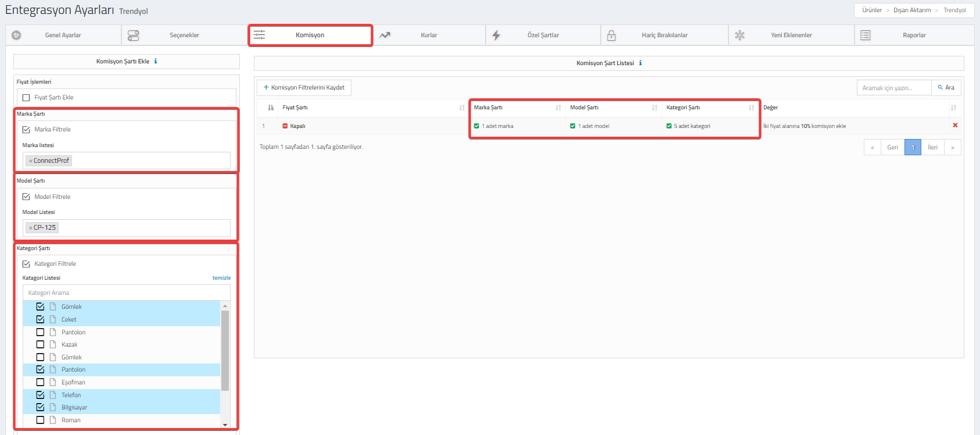Click the İleri pagination button
This screenshot has width=980, height=435.
pos(932,147)
